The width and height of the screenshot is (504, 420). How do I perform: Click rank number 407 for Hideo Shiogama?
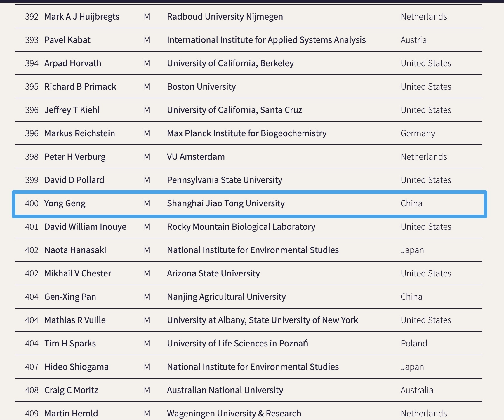tap(32, 367)
